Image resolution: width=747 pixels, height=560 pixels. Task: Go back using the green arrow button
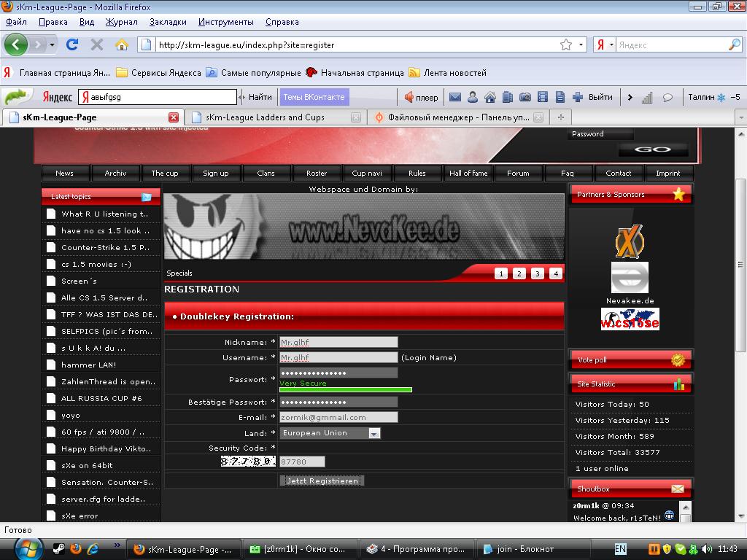[16, 44]
